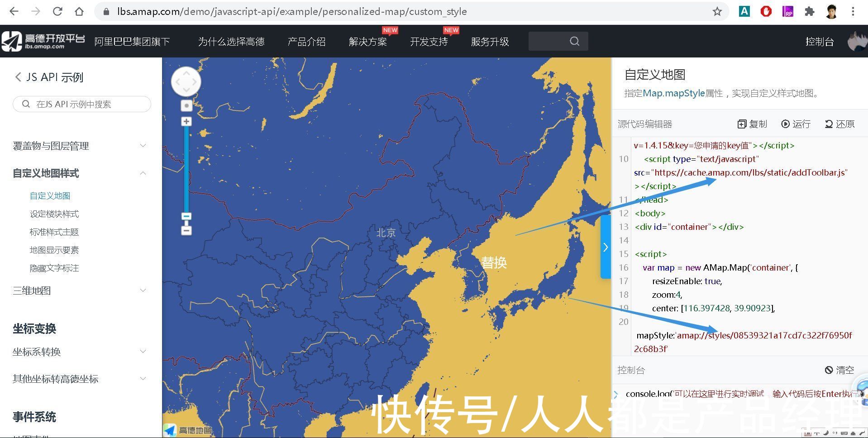The image size is (868, 438).
Task: Select the 标准样式主题 example
Action: tap(54, 232)
